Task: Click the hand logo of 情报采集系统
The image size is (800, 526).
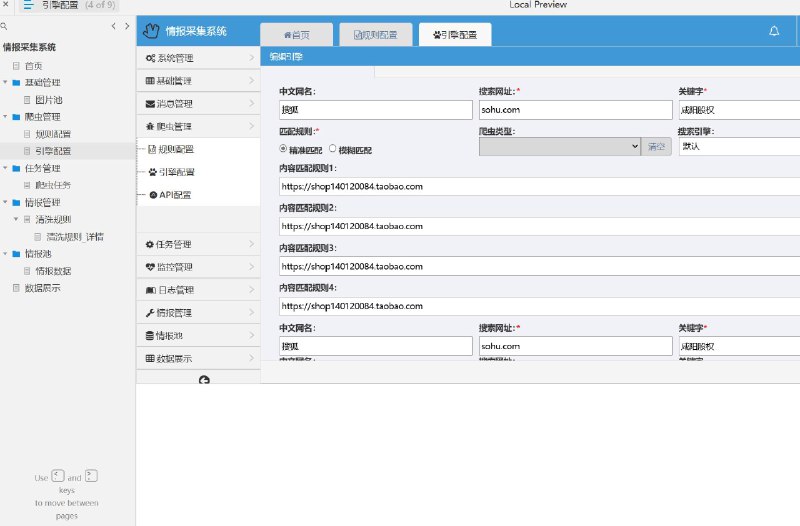Action: (x=151, y=31)
